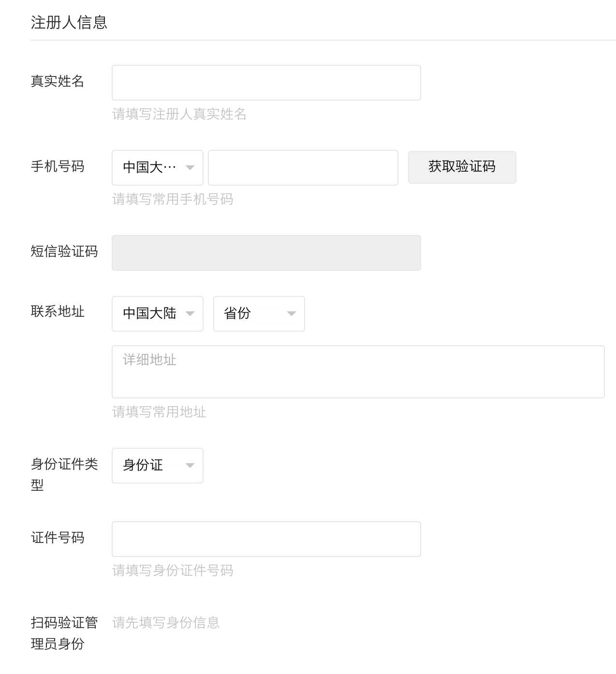Click the 联系地址 field label
Screen dimensions: 616x674
(58, 311)
